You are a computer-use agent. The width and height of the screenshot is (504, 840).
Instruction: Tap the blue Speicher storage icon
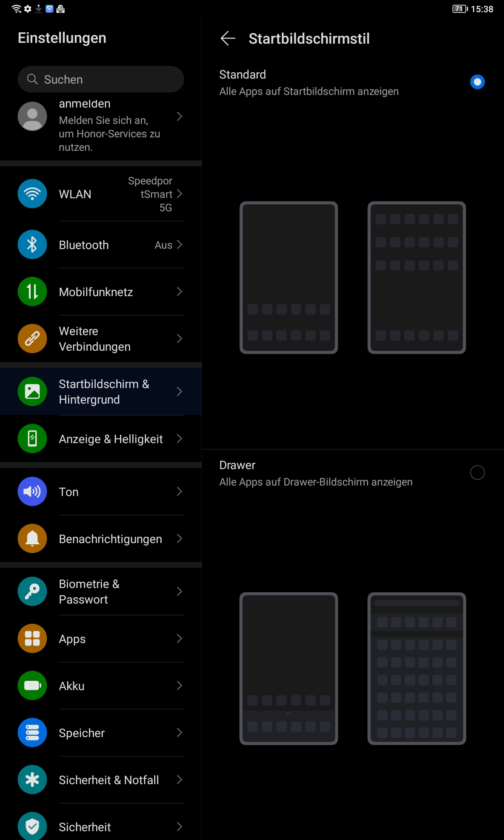click(x=32, y=732)
